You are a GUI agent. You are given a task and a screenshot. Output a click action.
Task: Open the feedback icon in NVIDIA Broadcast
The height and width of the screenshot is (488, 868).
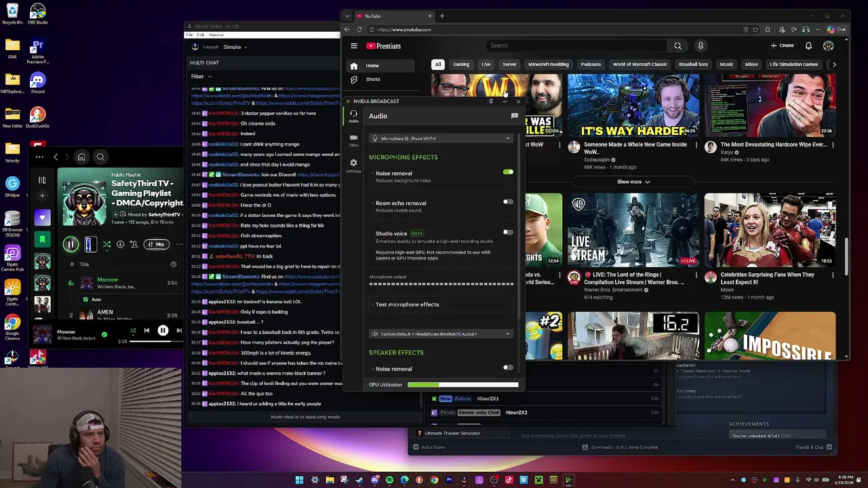515,116
